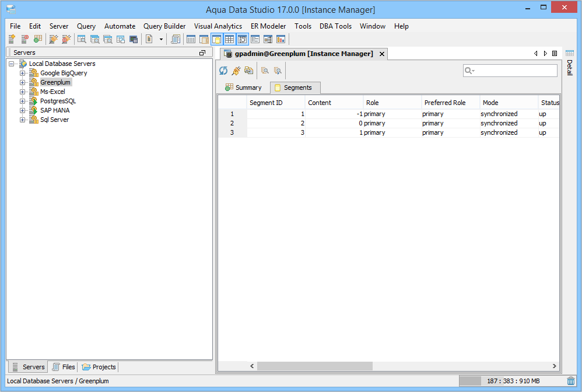The width and height of the screenshot is (582, 392).
Task: Click the table data editor grid icon
Action: pos(191,39)
